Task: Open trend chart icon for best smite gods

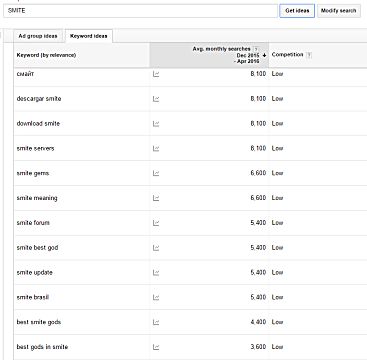Action: tap(156, 322)
